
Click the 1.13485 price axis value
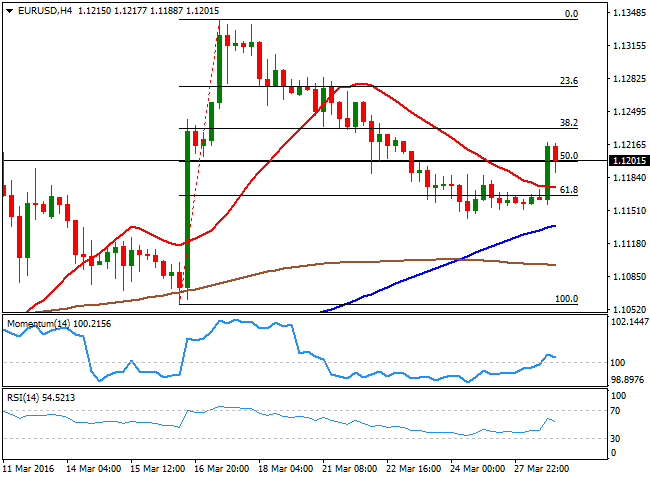pyautogui.click(x=629, y=13)
